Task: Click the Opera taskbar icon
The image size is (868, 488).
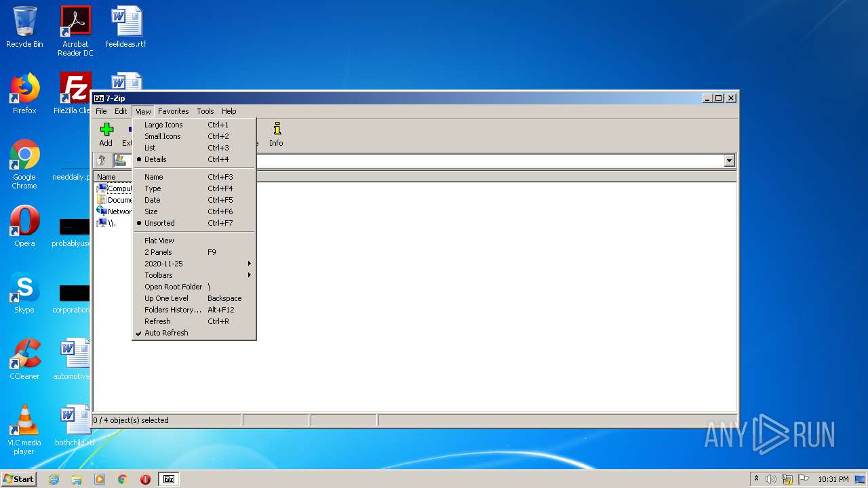Action: point(145,479)
